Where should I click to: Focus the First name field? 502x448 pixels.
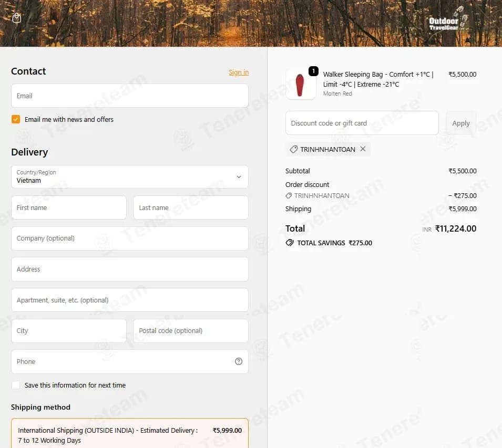click(69, 207)
